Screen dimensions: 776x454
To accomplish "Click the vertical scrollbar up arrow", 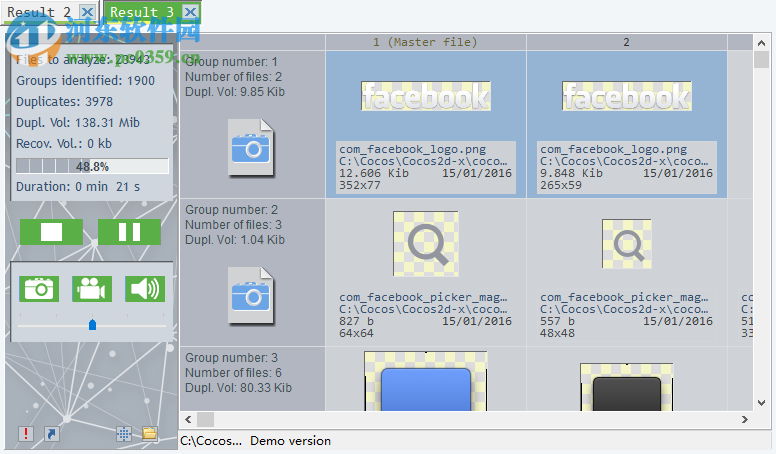I will [761, 43].
